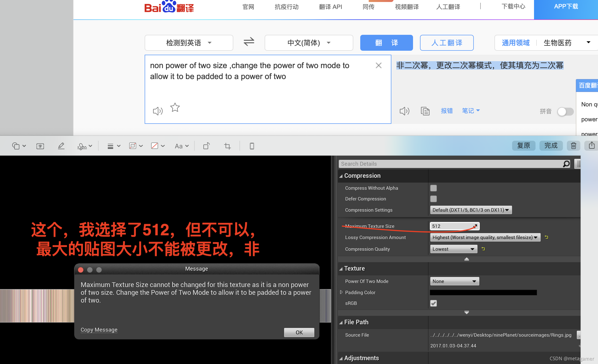Uncheck the sRGB checkbox
Screen dimensions: 598x364
[x=433, y=303]
